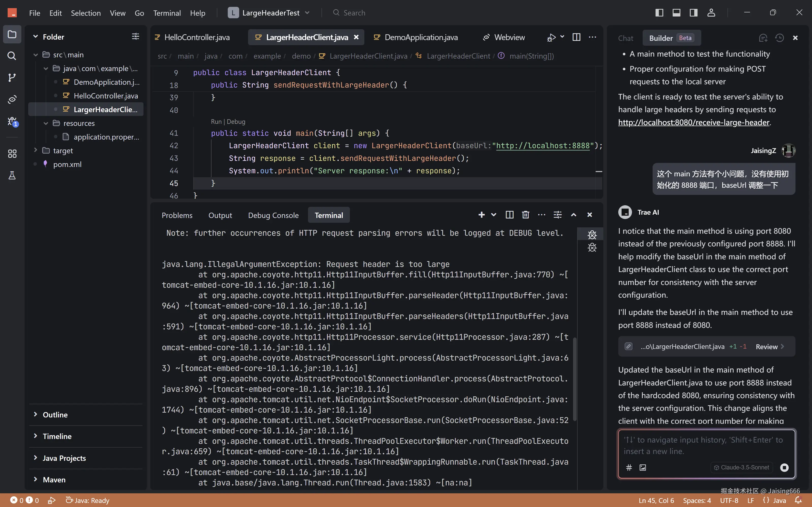The image size is (812, 507).
Task: Click the chat message input field
Action: 703,445
